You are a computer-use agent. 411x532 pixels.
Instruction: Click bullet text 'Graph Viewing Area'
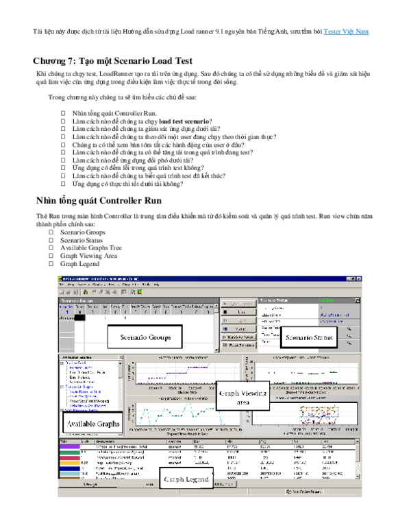point(89,256)
